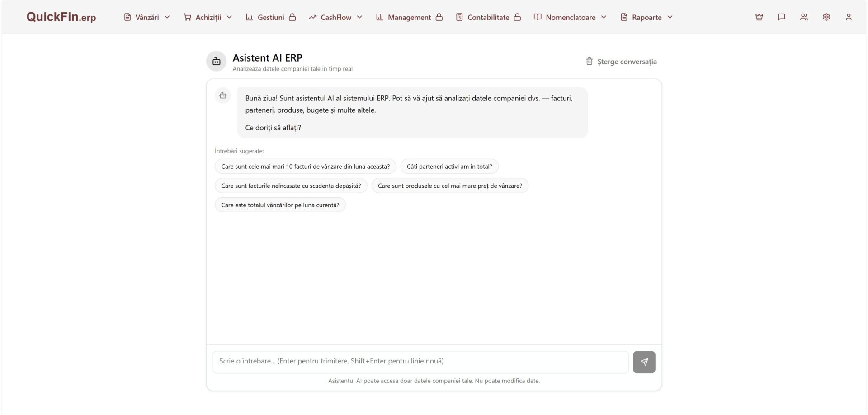Screen dimensions: 868x415
Task: Open the Nomenclatoare dropdown
Action: point(570,17)
